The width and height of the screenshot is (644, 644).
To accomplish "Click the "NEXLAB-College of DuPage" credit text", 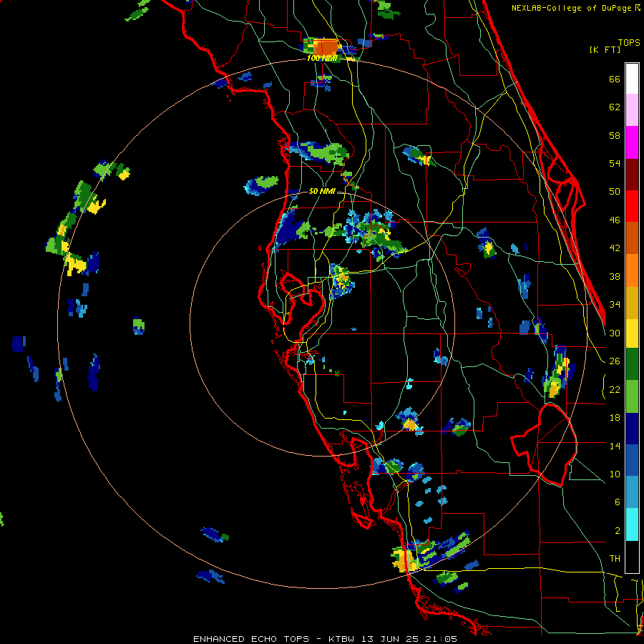I will [x=571, y=8].
